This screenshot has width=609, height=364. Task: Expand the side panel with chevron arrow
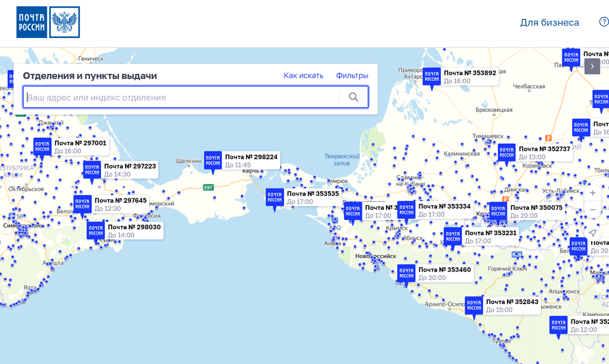tap(592, 66)
